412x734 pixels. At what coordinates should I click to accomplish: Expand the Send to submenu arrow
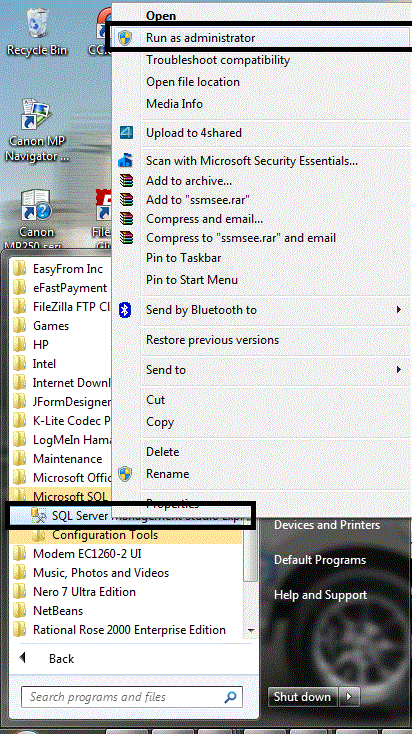coord(399,369)
